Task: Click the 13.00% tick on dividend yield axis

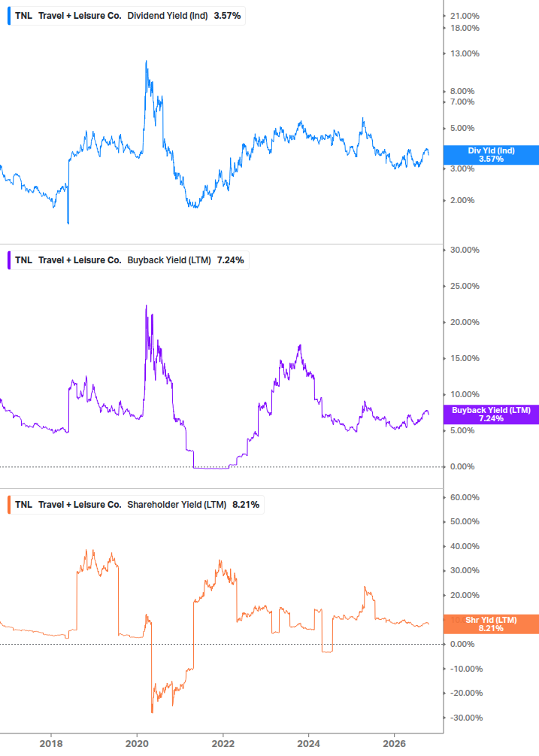Action: pyautogui.click(x=465, y=53)
